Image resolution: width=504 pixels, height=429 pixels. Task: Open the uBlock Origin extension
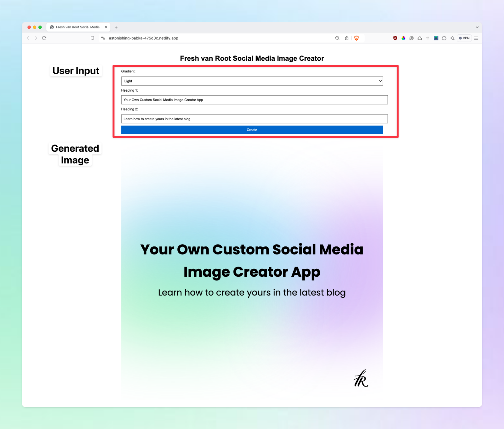click(x=395, y=38)
